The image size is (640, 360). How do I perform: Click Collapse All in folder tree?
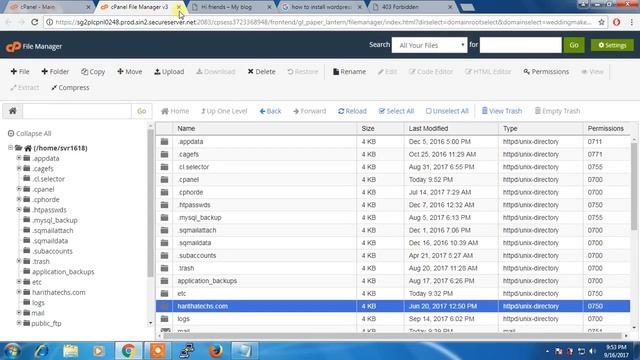tap(29, 133)
